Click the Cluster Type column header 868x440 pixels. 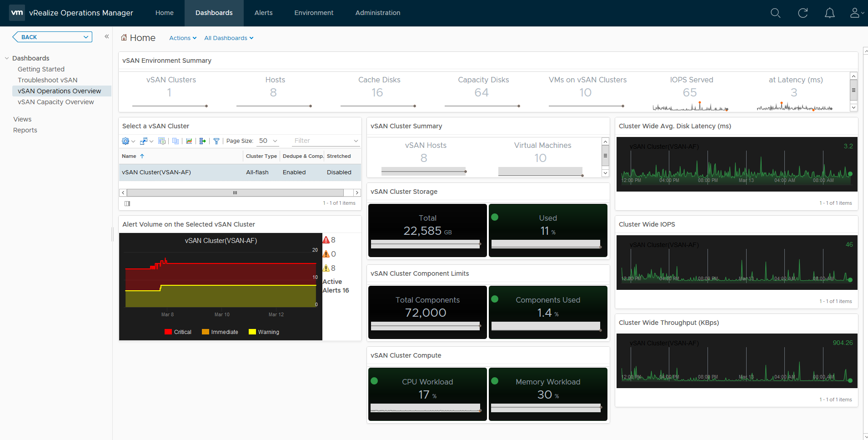tap(261, 156)
